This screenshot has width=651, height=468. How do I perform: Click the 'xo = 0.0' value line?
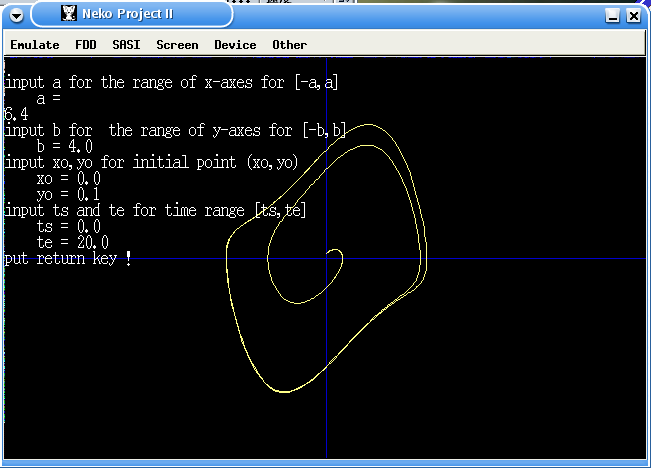coord(69,179)
